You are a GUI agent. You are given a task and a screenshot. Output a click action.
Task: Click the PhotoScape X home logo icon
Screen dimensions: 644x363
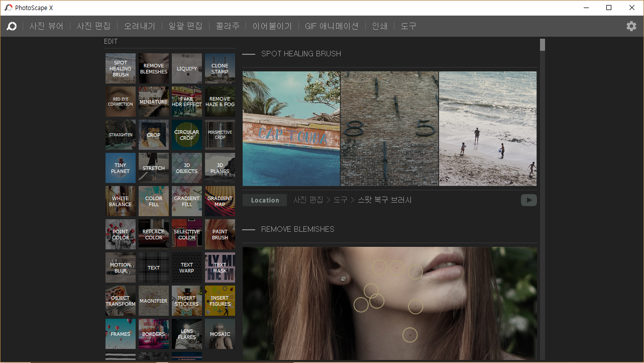pyautogui.click(x=12, y=26)
